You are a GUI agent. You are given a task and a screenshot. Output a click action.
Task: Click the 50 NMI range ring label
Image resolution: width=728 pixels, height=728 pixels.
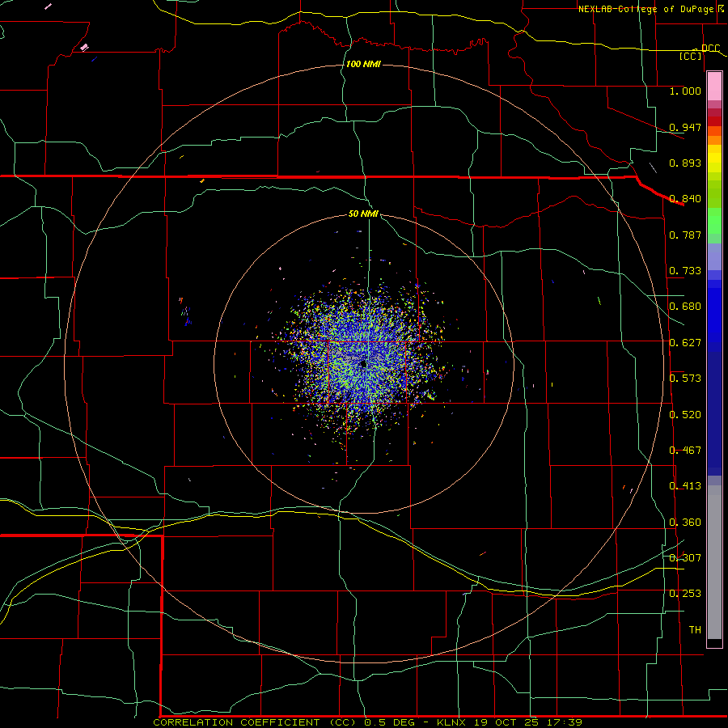tap(363, 214)
